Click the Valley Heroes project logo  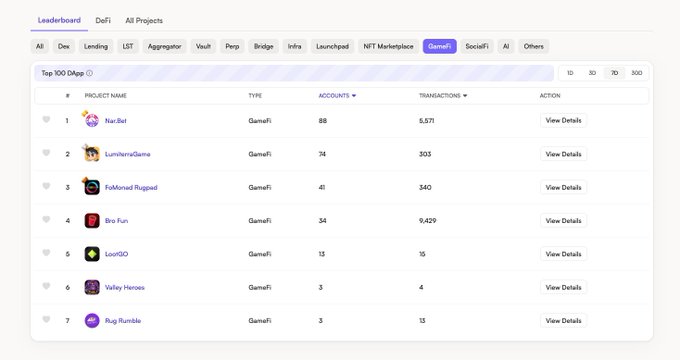coord(92,287)
